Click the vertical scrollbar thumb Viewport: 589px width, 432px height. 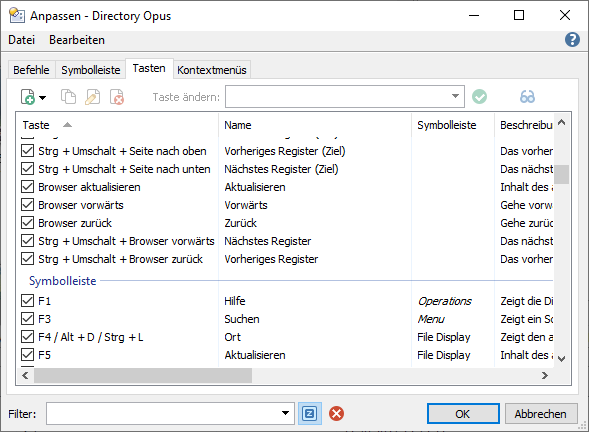(x=562, y=175)
